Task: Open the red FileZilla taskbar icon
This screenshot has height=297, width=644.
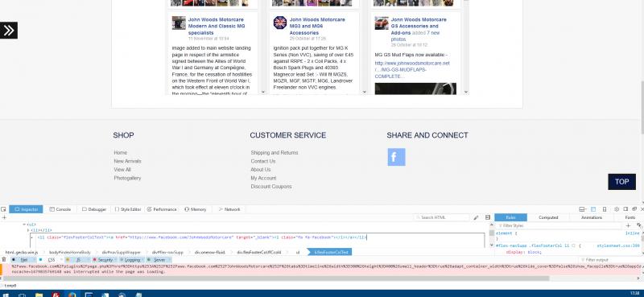Action: click(56, 294)
